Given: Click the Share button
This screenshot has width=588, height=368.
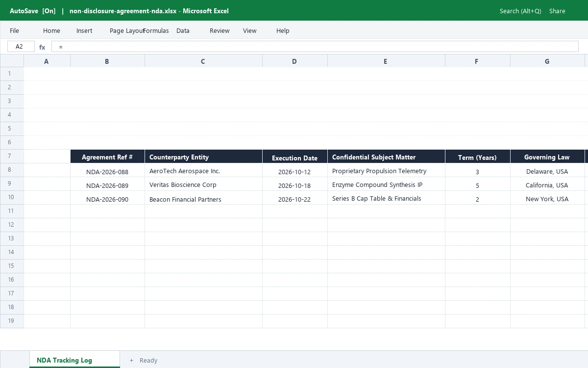Looking at the screenshot, I should tap(557, 11).
